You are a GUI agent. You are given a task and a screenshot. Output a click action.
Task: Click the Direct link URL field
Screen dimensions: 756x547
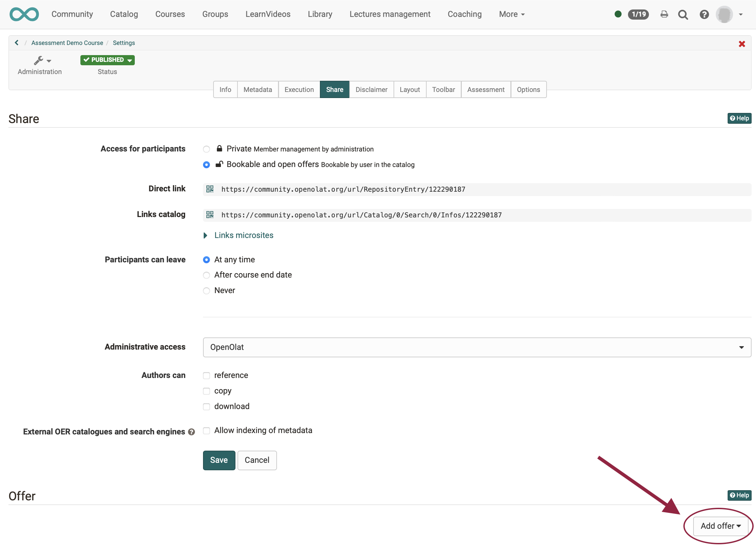point(343,189)
